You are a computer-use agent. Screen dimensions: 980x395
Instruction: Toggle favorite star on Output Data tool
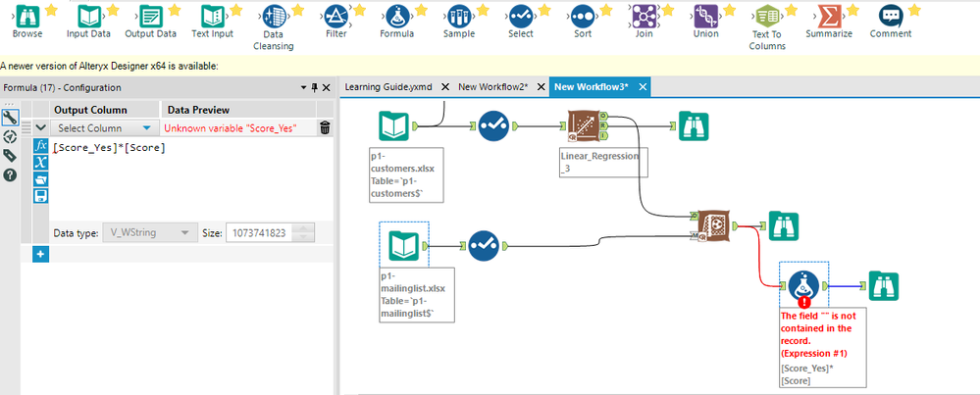point(175,9)
